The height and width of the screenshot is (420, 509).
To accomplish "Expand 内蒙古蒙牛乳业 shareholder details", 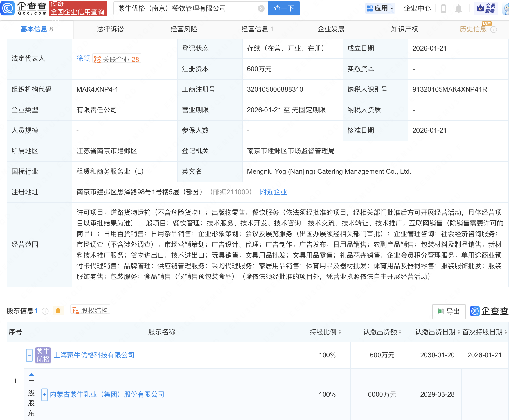I will coord(44,395).
